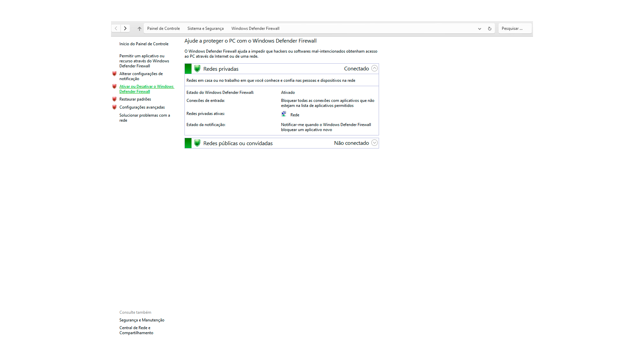Click green shield icon in Redes privadas
Image resolution: width=644 pixels, height=362 pixels.
(x=197, y=69)
